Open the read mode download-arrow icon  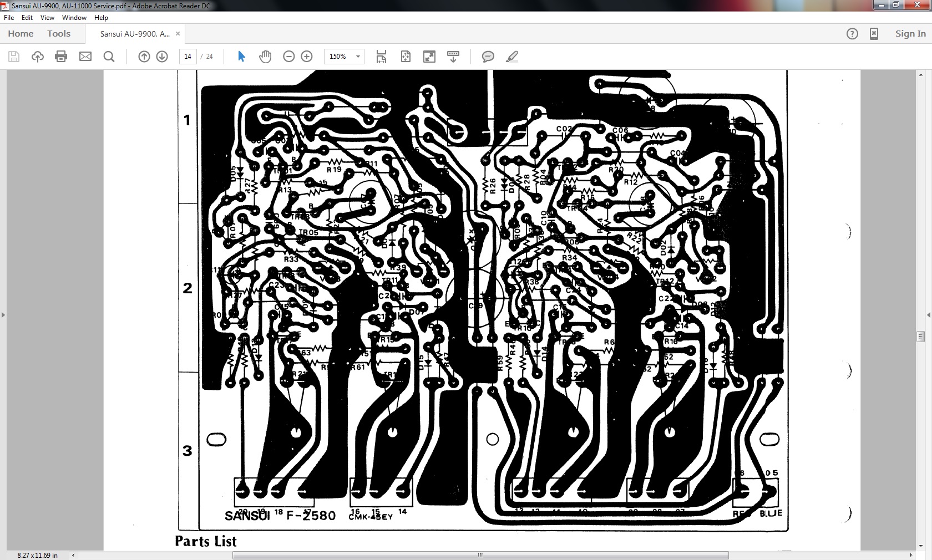click(453, 57)
